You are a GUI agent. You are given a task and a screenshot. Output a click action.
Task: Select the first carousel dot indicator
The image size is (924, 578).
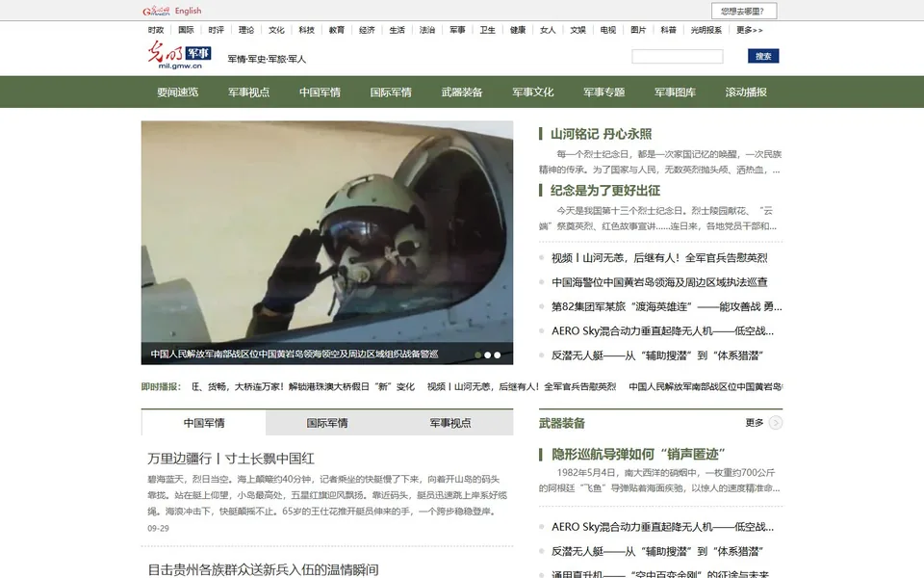(478, 355)
